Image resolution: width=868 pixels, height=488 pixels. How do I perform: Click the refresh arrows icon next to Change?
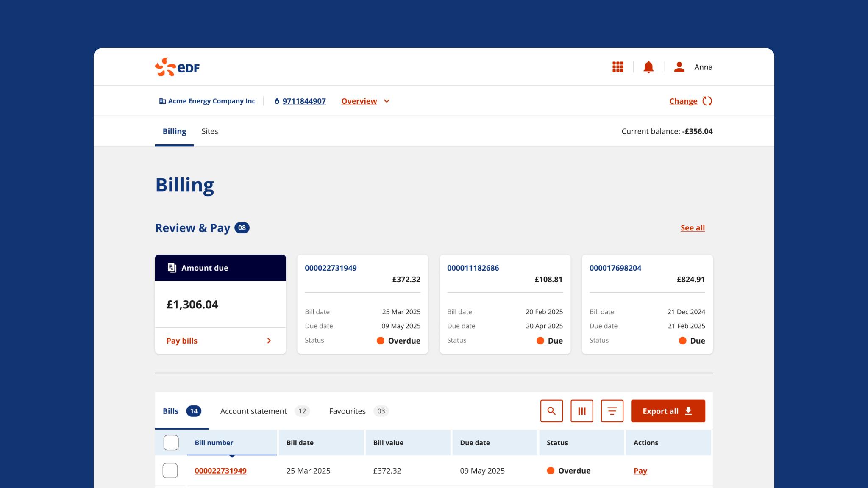point(707,101)
